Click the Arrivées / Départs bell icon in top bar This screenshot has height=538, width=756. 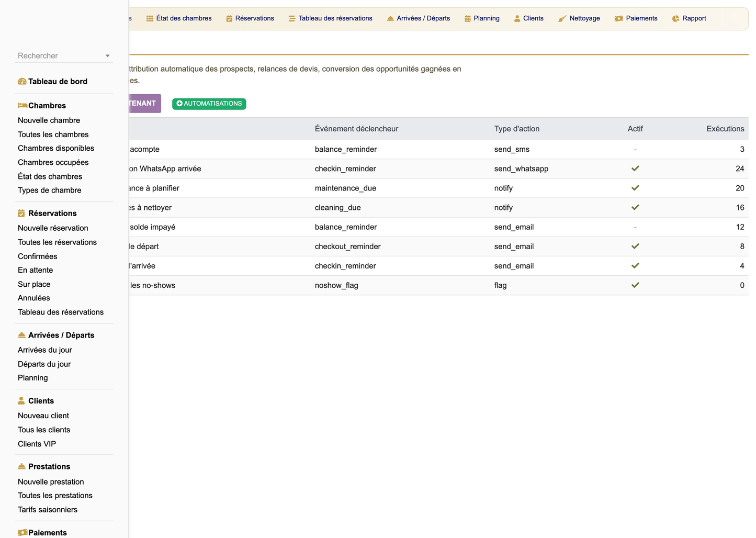pos(390,18)
